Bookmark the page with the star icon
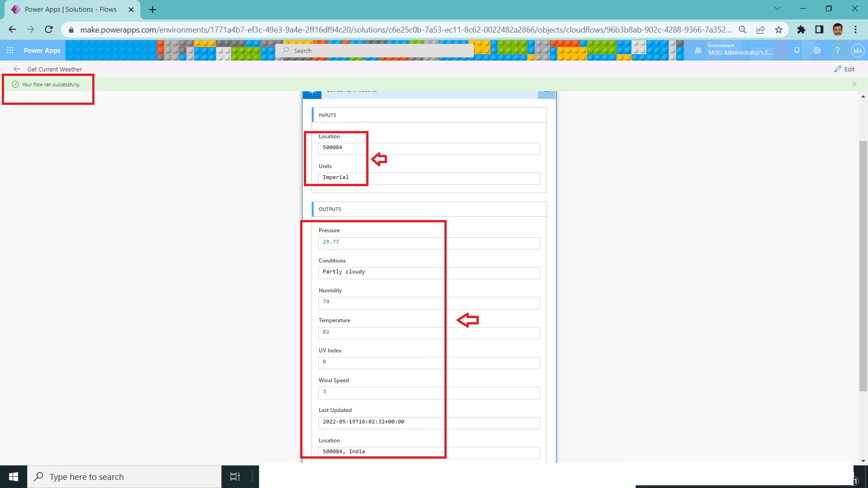Viewport: 868px width, 488px height. (x=778, y=29)
